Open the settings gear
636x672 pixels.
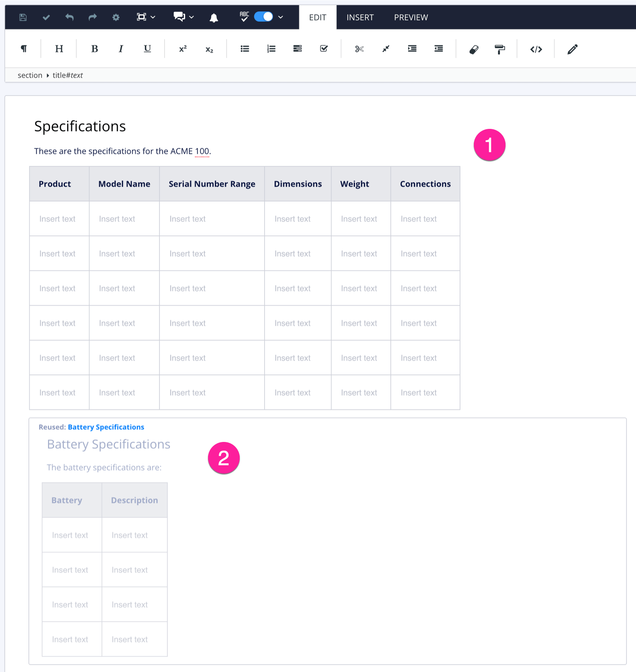[x=115, y=17]
